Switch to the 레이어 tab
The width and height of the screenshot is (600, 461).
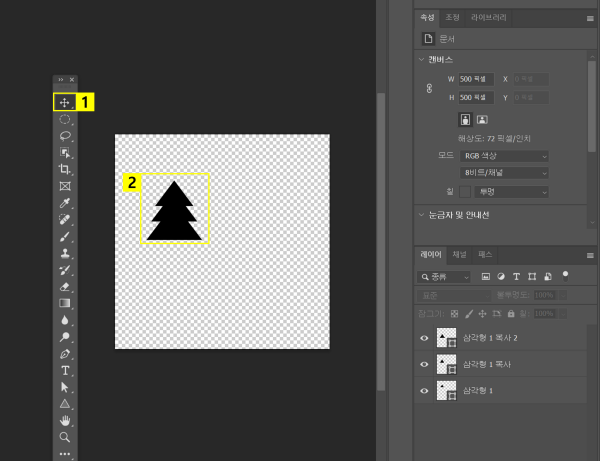[431, 254]
